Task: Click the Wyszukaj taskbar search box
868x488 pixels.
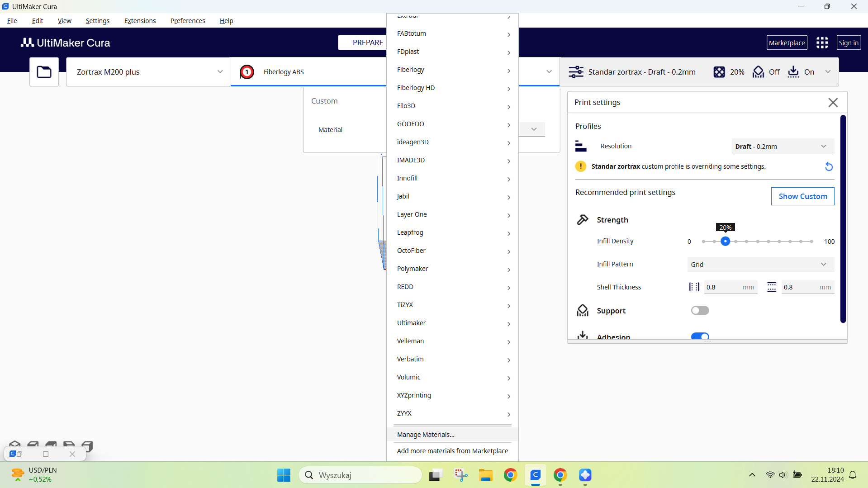Action: [360, 475]
